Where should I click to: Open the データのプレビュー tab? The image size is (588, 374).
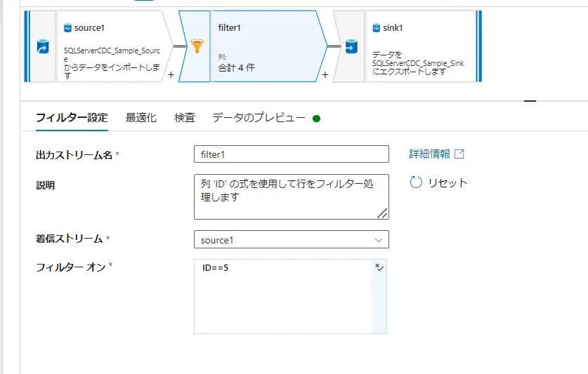click(259, 118)
